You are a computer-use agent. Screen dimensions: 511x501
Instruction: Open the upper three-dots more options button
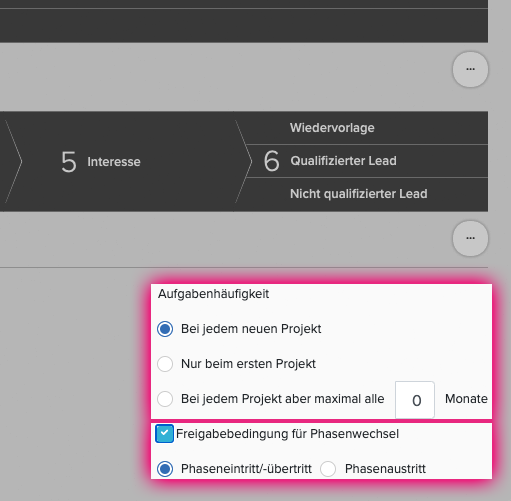coord(470,69)
